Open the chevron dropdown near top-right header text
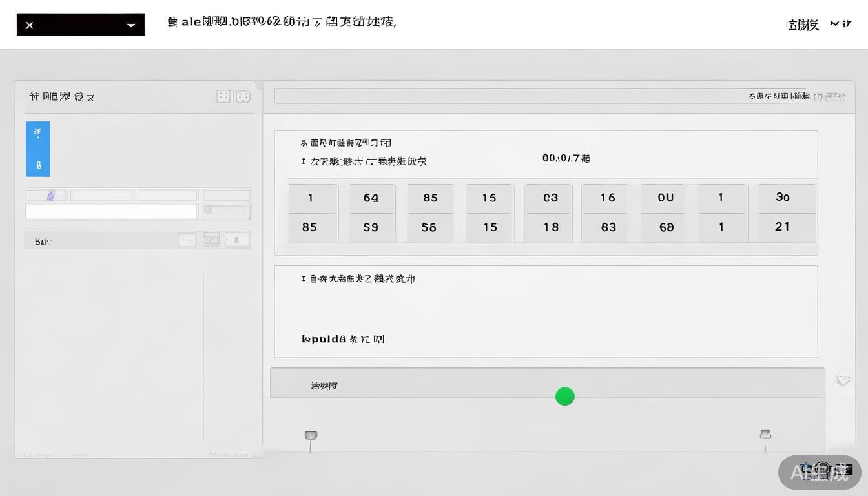Screen dimensions: 868x496 [x=834, y=23]
